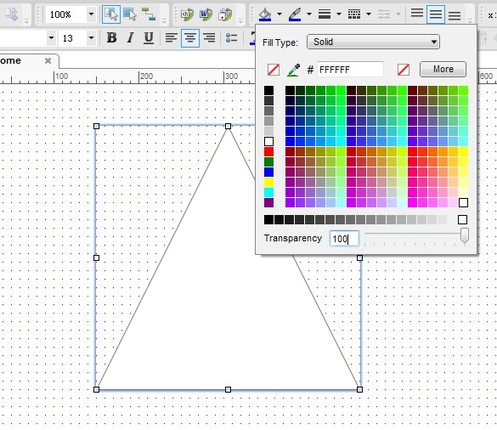Image resolution: width=497 pixels, height=430 pixels.
Task: Expand the 100% zoom dropdown
Action: pyautogui.click(x=91, y=14)
